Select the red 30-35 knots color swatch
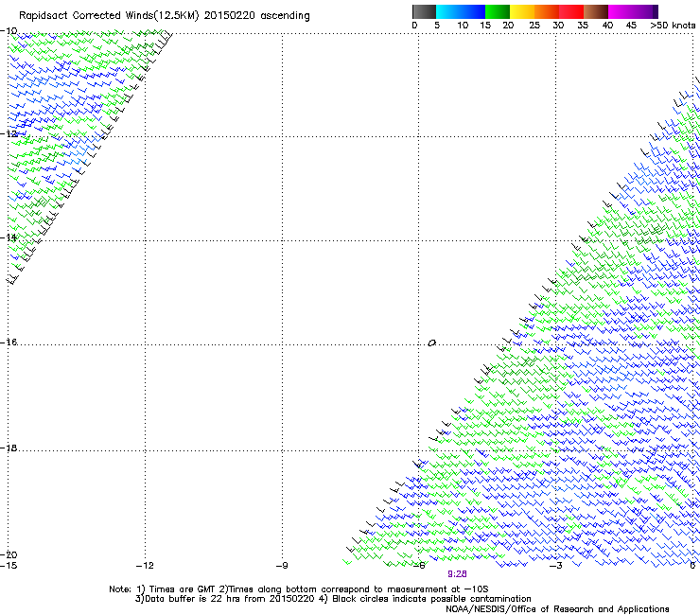Screen dimensions: 700x615 571,11
